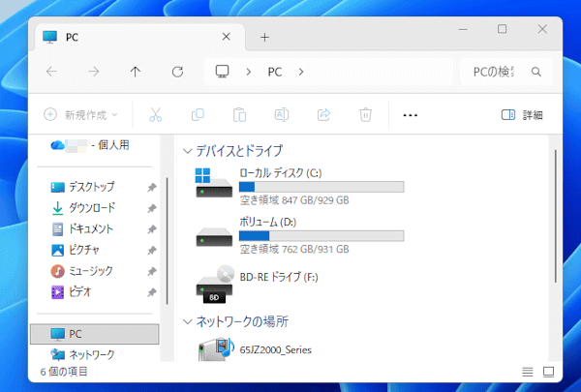The image size is (581, 392).
Task: Close the PC tab
Action: point(226,37)
